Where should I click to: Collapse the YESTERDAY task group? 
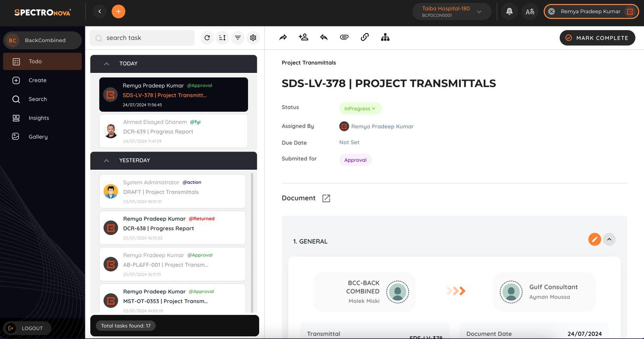click(x=106, y=160)
